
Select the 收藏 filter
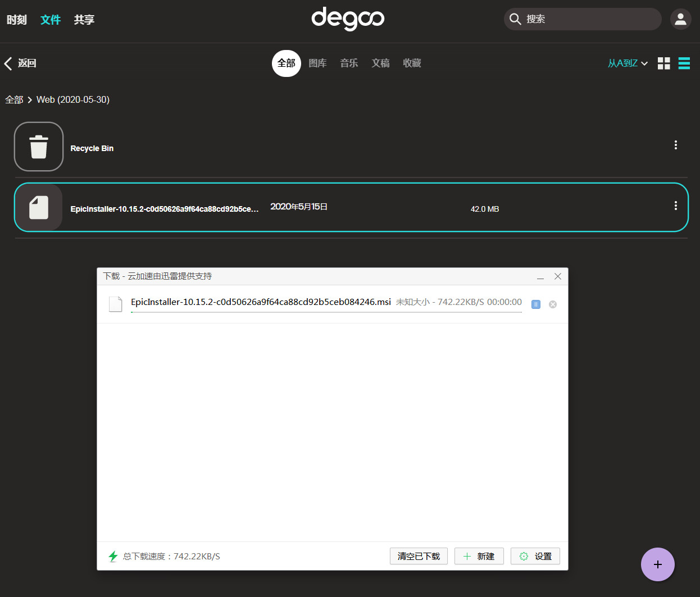pyautogui.click(x=412, y=63)
